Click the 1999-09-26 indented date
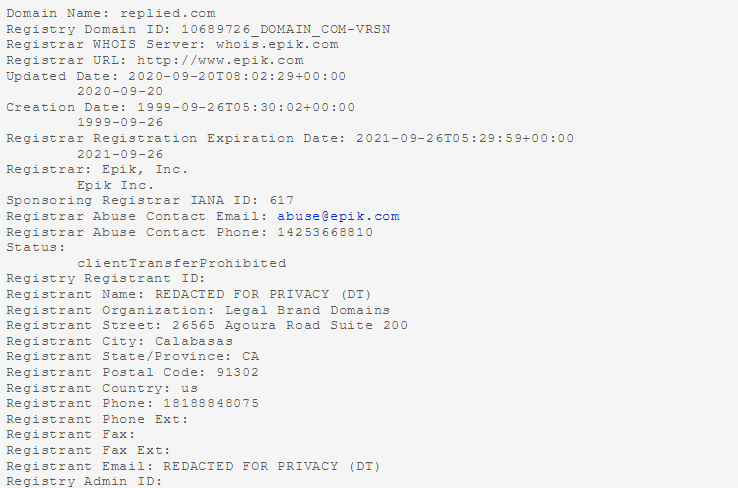 pos(120,122)
